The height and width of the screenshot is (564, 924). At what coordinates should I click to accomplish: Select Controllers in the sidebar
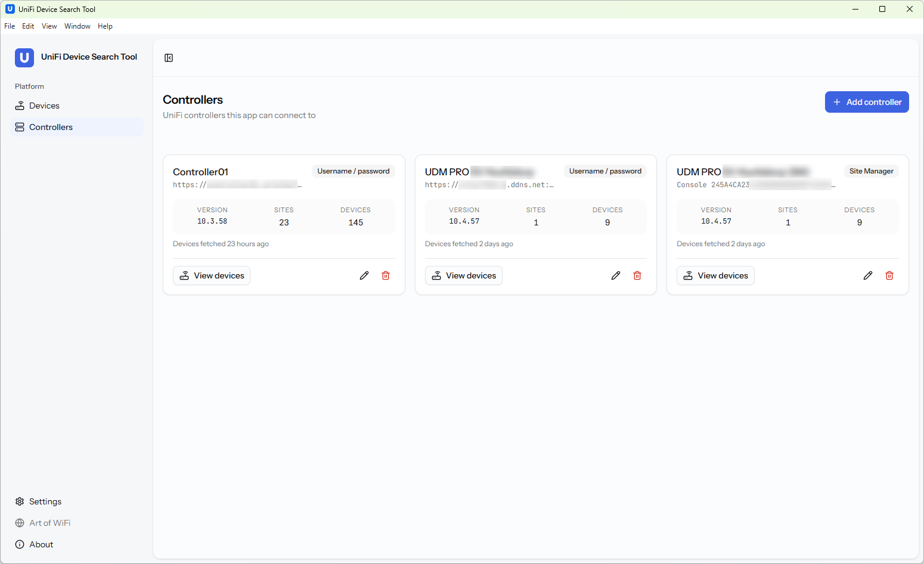[x=76, y=127]
